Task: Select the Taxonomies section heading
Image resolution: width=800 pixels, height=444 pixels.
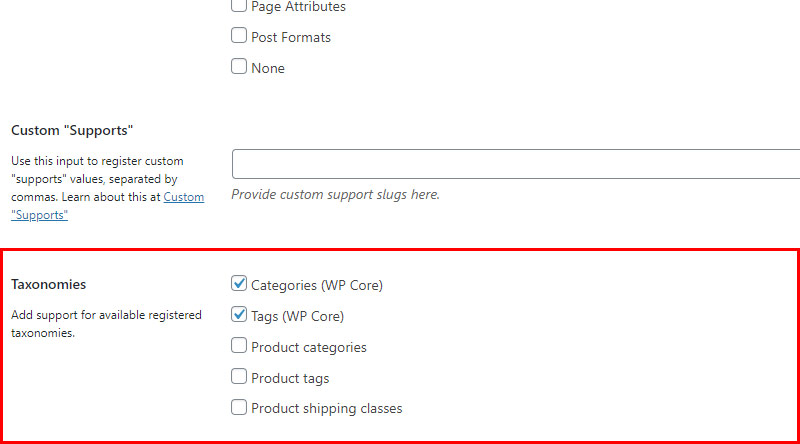Action: tap(48, 284)
